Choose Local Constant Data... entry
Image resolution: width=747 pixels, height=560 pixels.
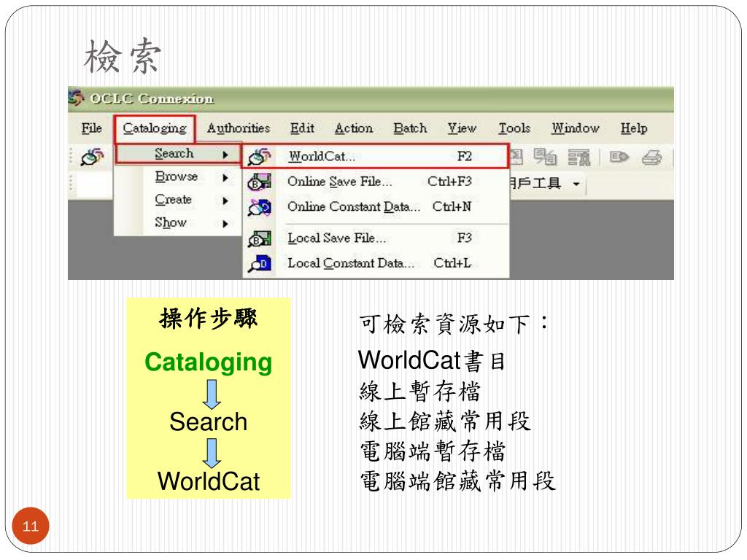[376, 262]
